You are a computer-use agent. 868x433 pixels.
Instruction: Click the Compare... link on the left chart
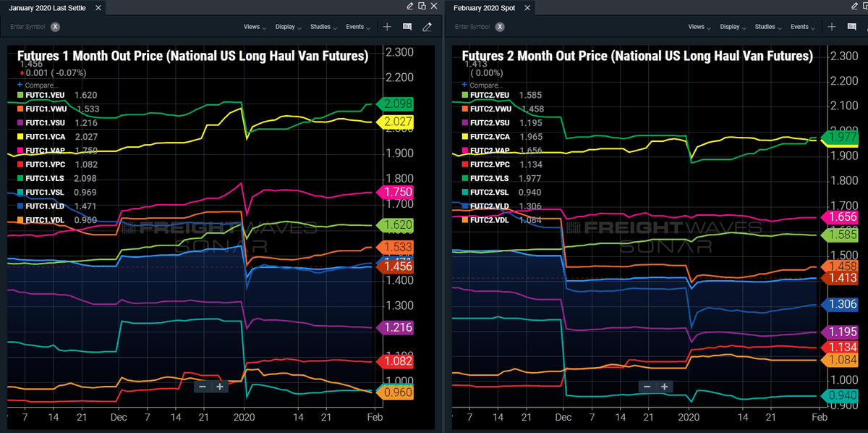pos(42,85)
